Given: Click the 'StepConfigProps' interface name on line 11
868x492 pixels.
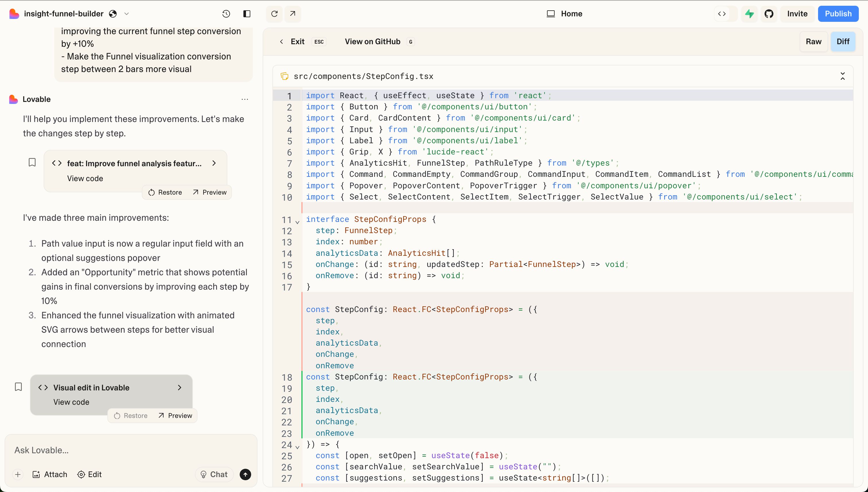Looking at the screenshot, I should point(390,219).
